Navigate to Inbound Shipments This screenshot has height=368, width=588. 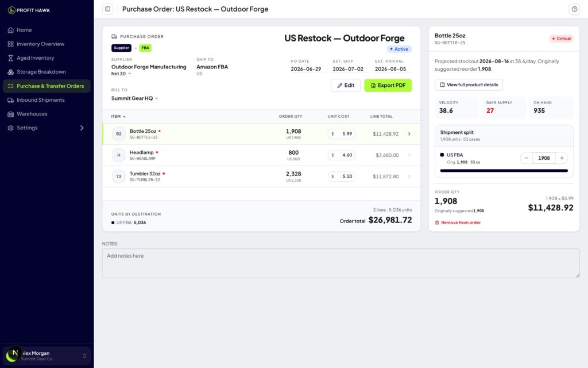coord(47,100)
